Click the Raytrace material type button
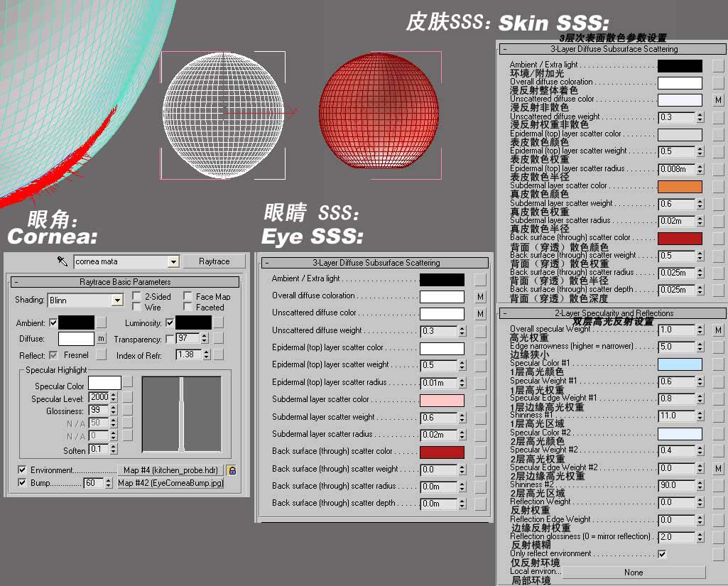The image size is (728, 586). point(214,261)
